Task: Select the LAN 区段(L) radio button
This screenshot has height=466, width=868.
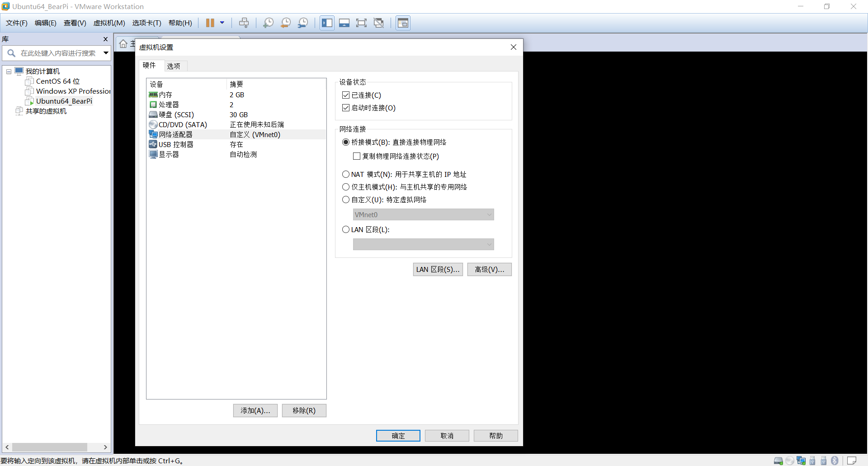Action: coord(346,229)
